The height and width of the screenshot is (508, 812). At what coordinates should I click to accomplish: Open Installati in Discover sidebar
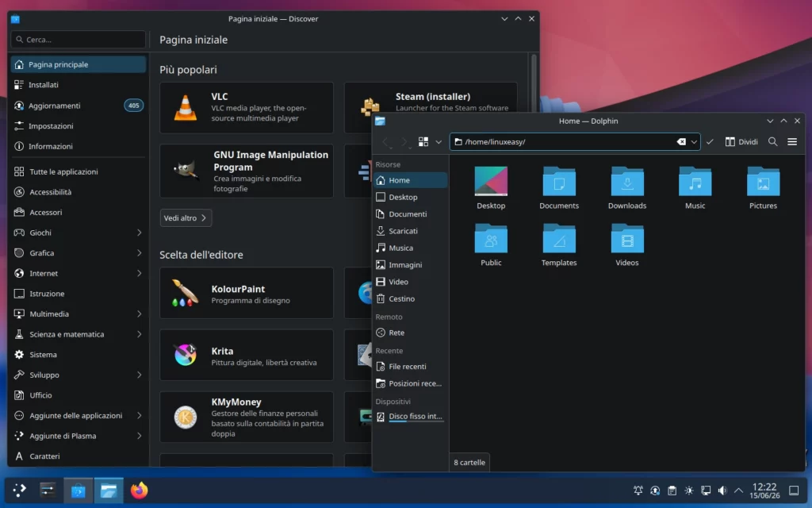[79, 84]
